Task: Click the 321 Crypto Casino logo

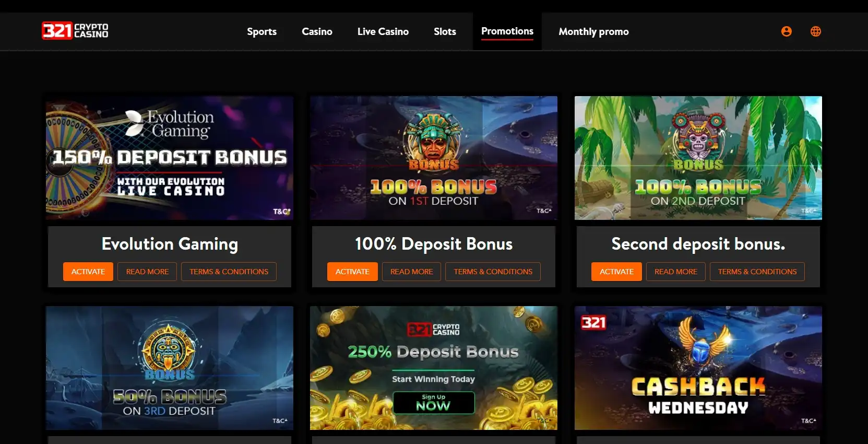Action: tap(75, 31)
